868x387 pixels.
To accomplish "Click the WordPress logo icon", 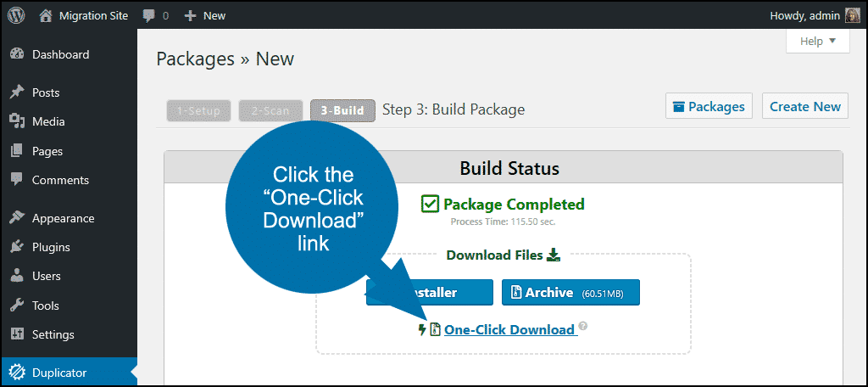I will point(16,15).
